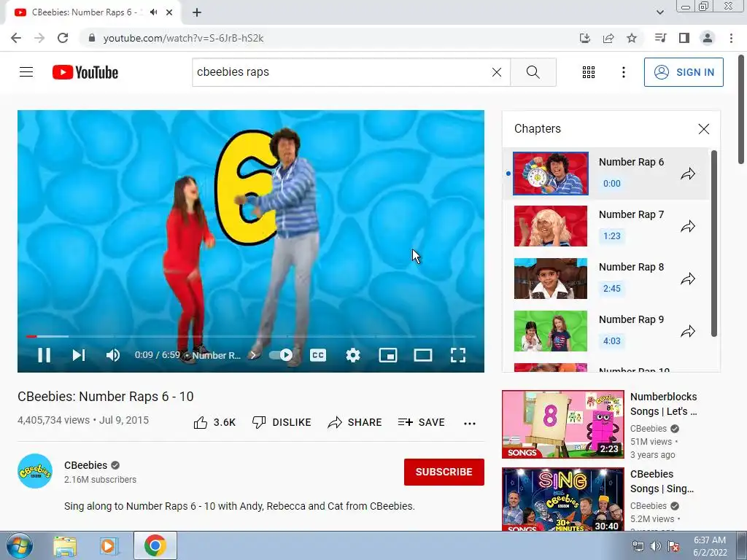Viewport: 747px width, 560px height.
Task: Toggle closed captions CC button
Action: [318, 355]
